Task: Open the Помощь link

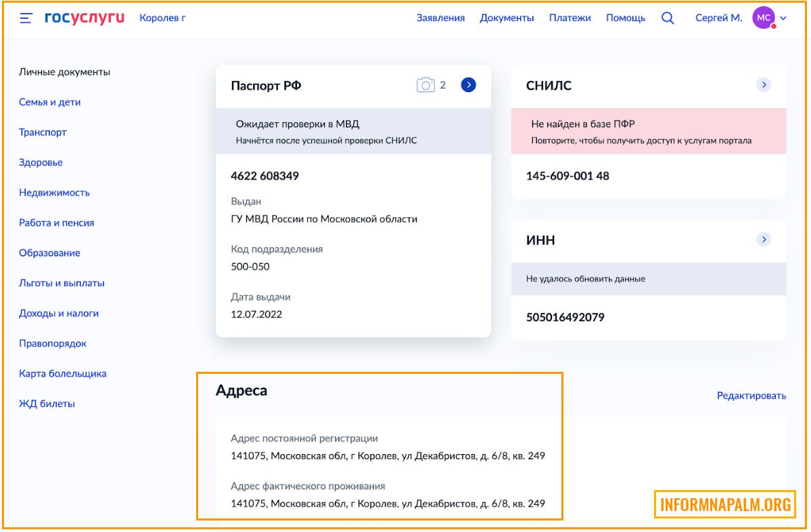Action: point(625,18)
